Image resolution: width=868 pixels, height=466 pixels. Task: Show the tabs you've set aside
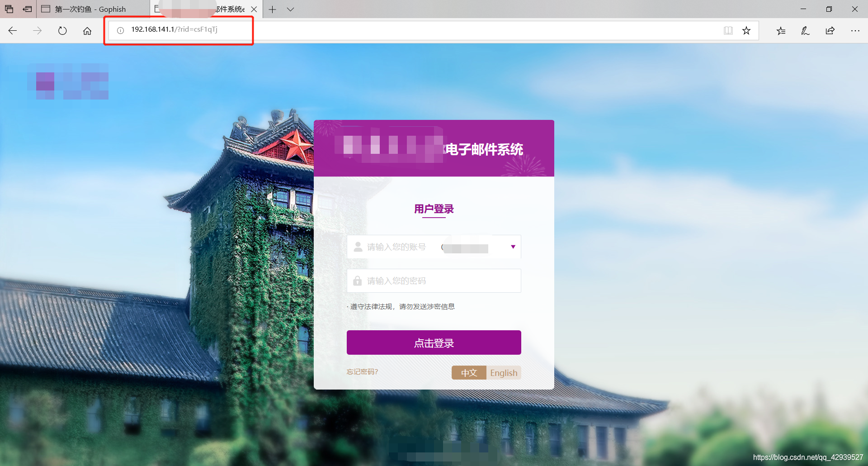click(9, 9)
